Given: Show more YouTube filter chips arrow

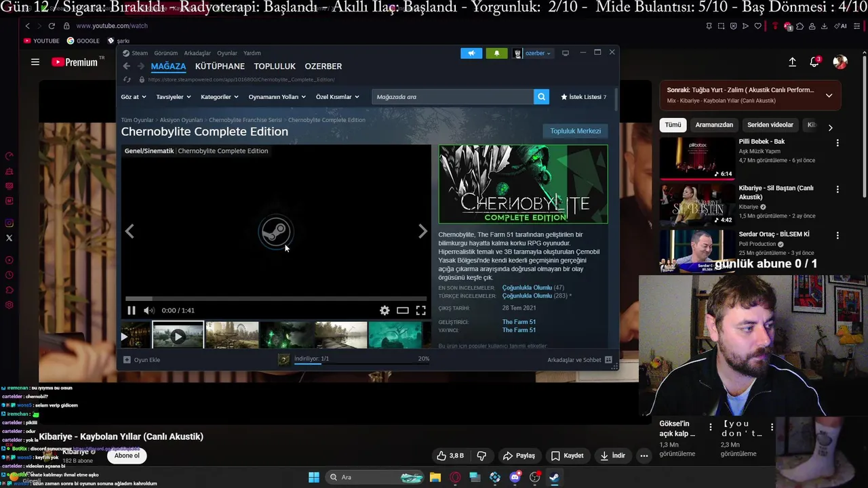Looking at the screenshot, I should click(830, 127).
